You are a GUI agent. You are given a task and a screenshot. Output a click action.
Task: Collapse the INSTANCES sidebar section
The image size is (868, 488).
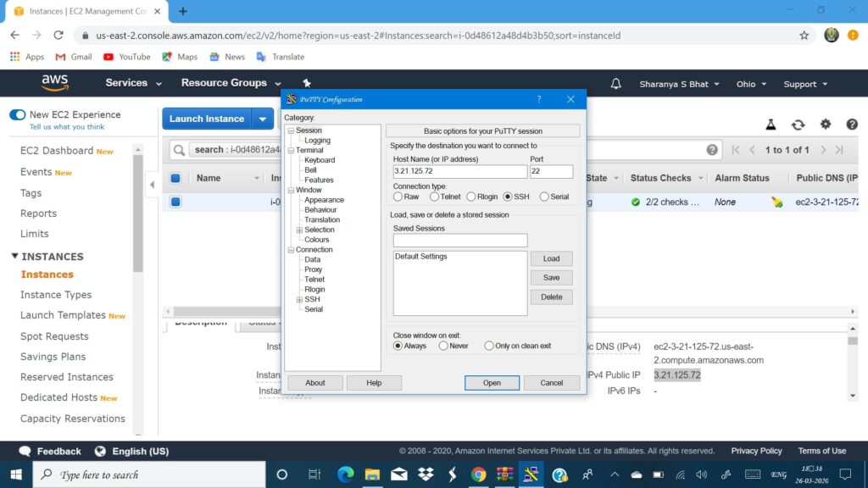(x=15, y=256)
